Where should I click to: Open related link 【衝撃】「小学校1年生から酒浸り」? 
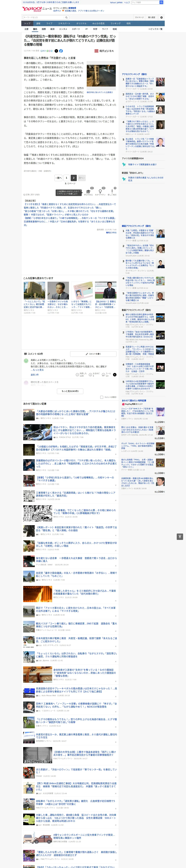point(70,218)
